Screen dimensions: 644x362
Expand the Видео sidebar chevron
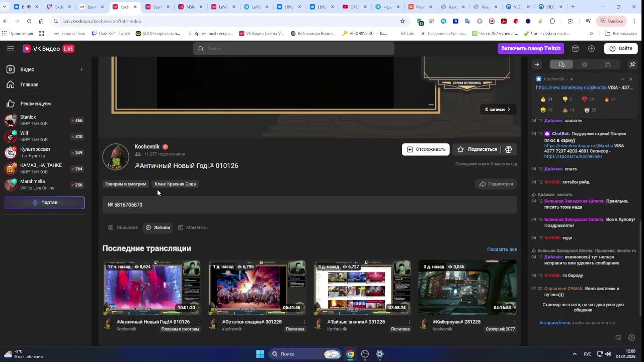[82, 69]
